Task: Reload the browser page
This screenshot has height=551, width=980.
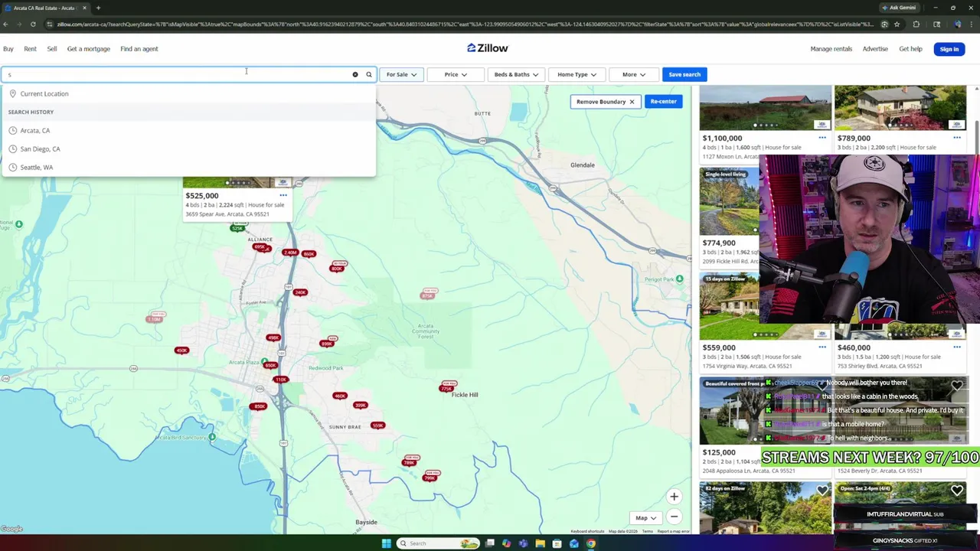Action: (33, 24)
